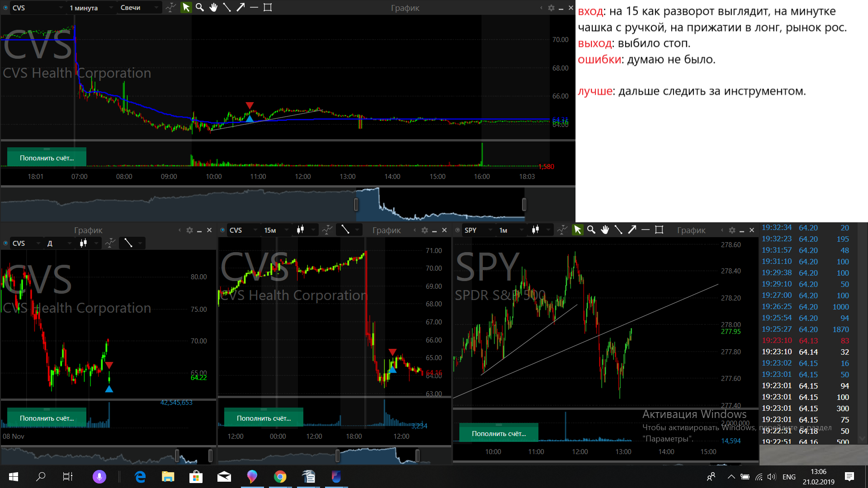Viewport: 868px width, 488px height.
Task: Toggle the link indicator next to SPY symbol
Action: [458, 230]
